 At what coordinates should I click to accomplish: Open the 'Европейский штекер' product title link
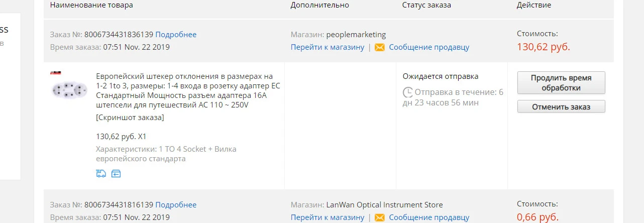(188, 91)
